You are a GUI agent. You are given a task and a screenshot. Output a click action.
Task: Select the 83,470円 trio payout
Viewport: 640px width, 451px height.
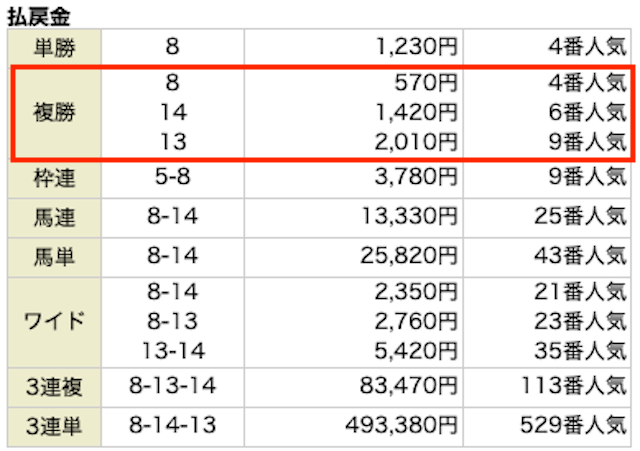pyautogui.click(x=409, y=386)
